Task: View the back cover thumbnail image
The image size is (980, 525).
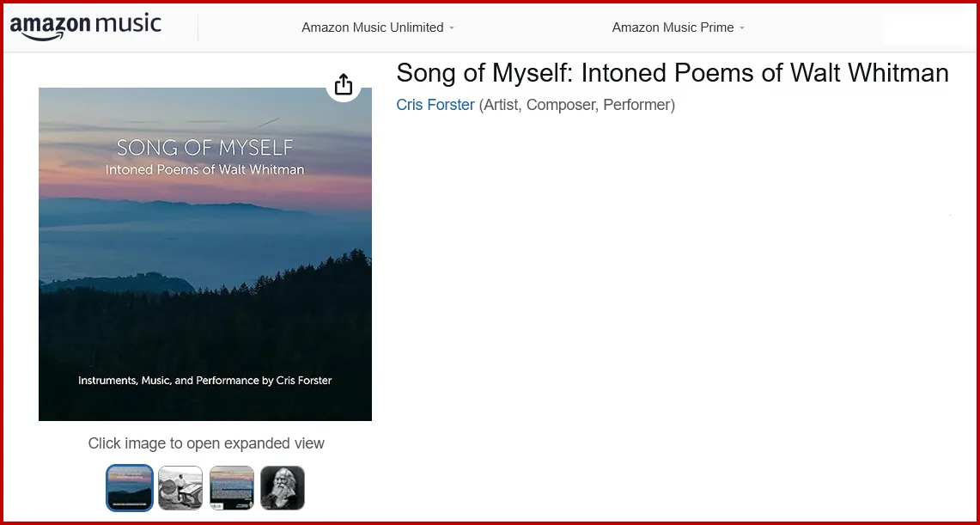Action: click(x=232, y=488)
